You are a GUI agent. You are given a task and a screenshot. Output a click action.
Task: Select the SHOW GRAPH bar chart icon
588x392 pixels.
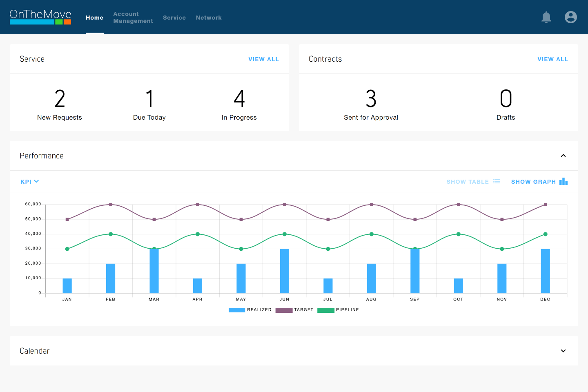click(563, 181)
